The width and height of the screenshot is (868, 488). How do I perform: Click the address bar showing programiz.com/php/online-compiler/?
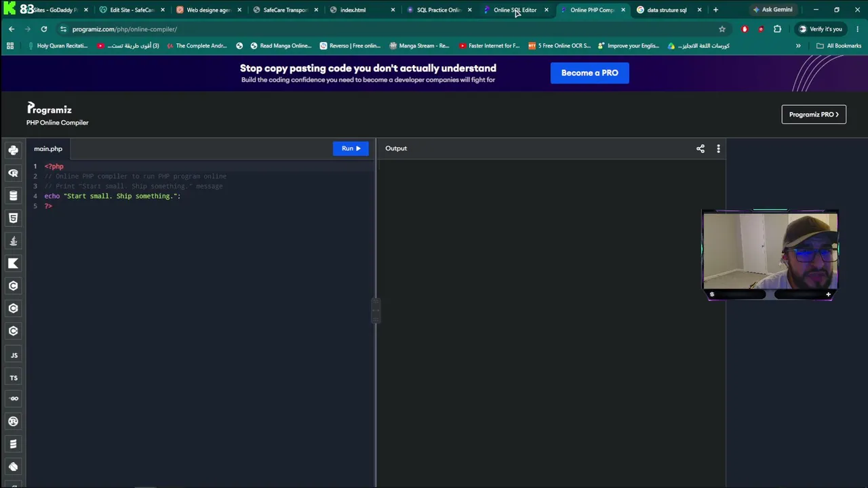click(x=387, y=29)
